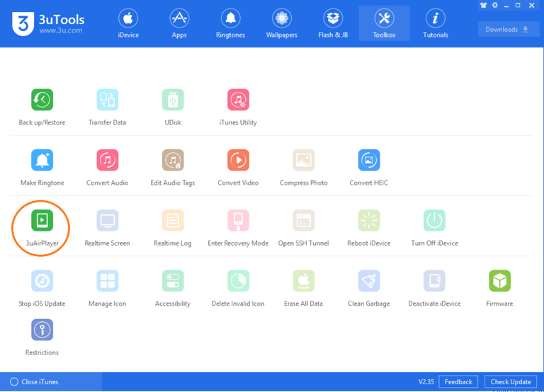Open the Back up/Restore tool
544x392 pixels.
click(x=42, y=100)
